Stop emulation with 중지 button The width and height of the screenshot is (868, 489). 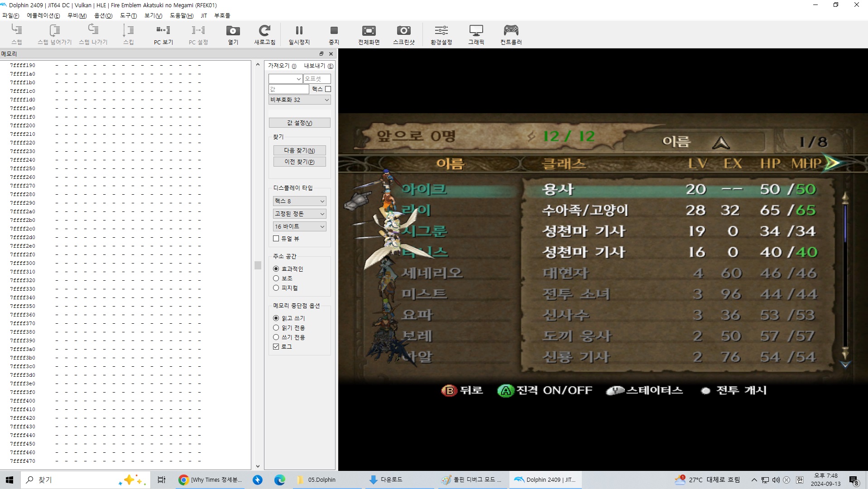coord(334,34)
